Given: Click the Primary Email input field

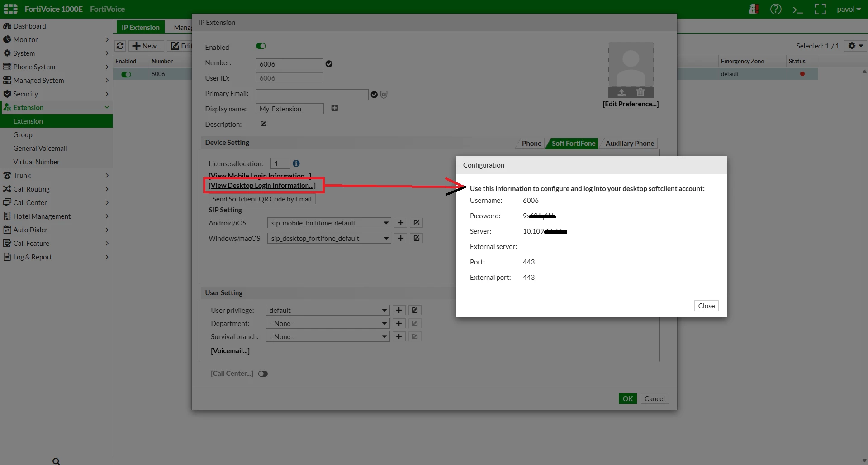Looking at the screenshot, I should tap(312, 94).
